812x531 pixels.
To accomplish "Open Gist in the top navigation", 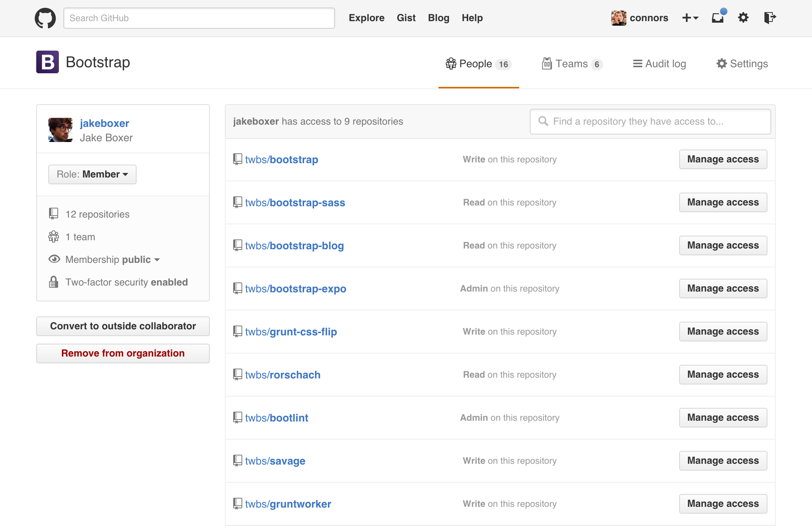I will [x=406, y=18].
